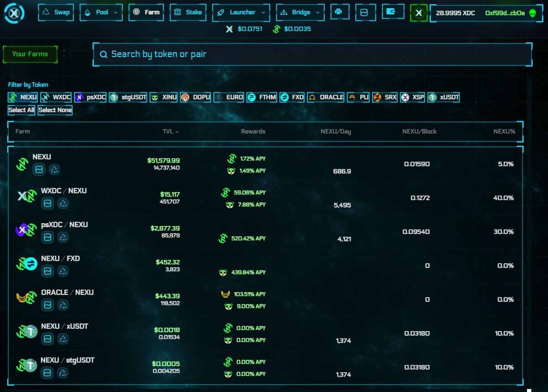
Task: Open the chart icon for psXDC / NEXU
Action: [47, 237]
